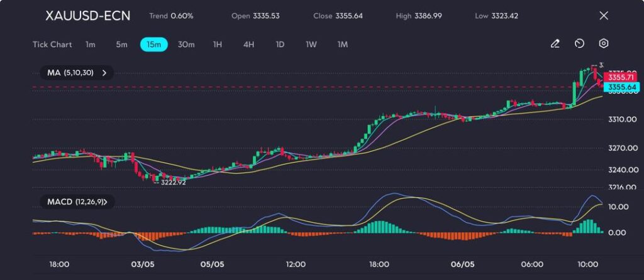
Task: Choose the 1M monthly timeframe
Action: 343,45
